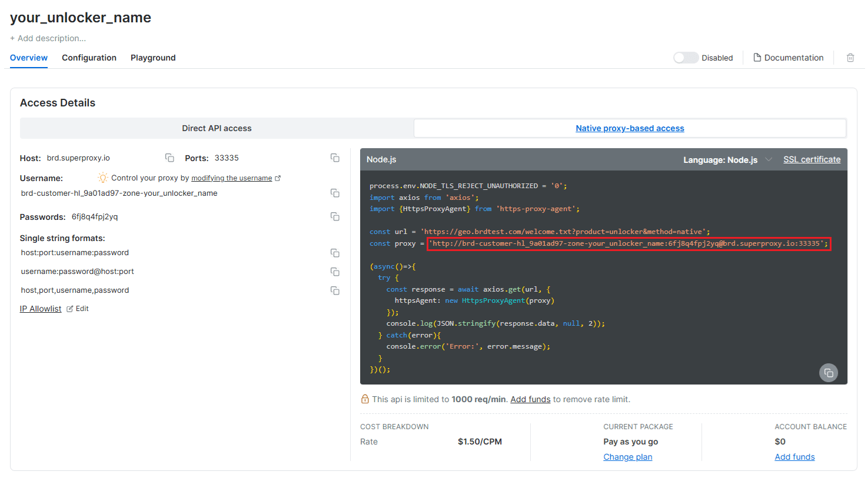Open the SSL certificate link
868x478 pixels.
(x=812, y=159)
